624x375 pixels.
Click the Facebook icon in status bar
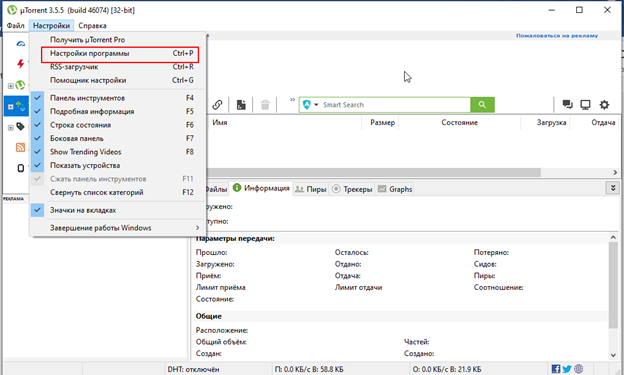click(556, 369)
